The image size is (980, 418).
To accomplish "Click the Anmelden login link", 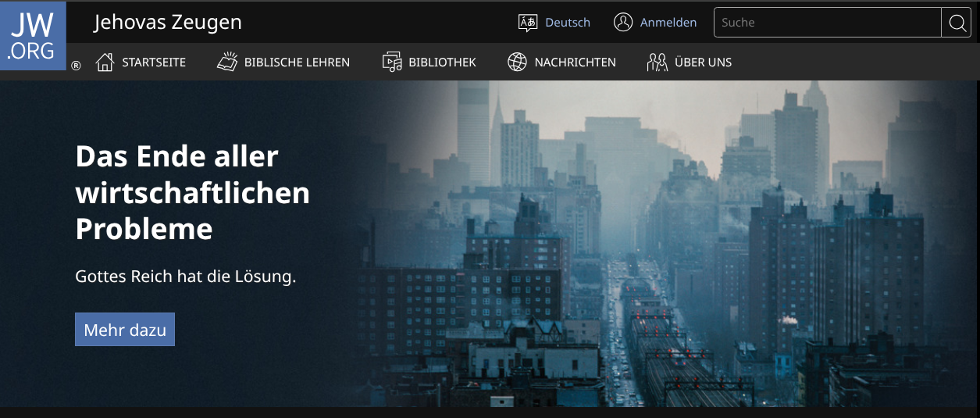I will click(668, 23).
